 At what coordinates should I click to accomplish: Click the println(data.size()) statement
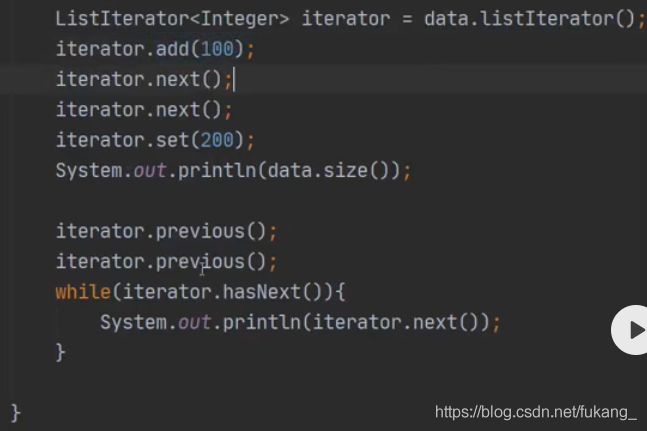[x=233, y=171]
